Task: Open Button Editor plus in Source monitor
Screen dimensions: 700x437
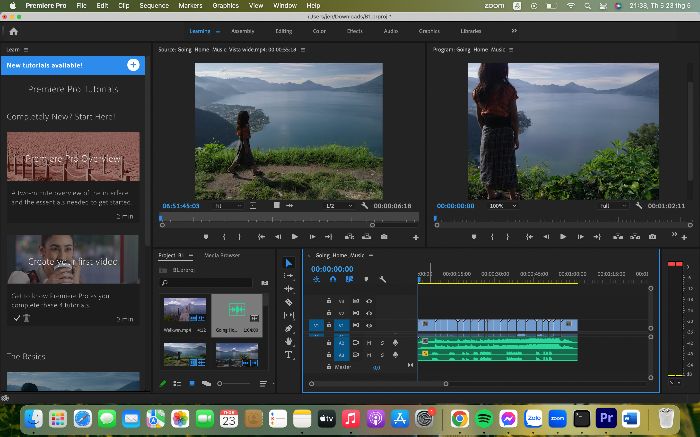Action: click(x=416, y=237)
